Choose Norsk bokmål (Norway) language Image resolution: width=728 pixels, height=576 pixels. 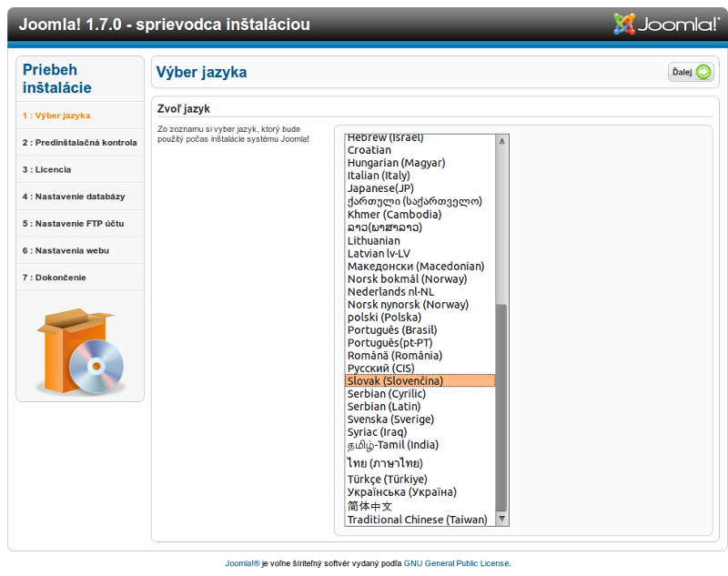pyautogui.click(x=420, y=279)
